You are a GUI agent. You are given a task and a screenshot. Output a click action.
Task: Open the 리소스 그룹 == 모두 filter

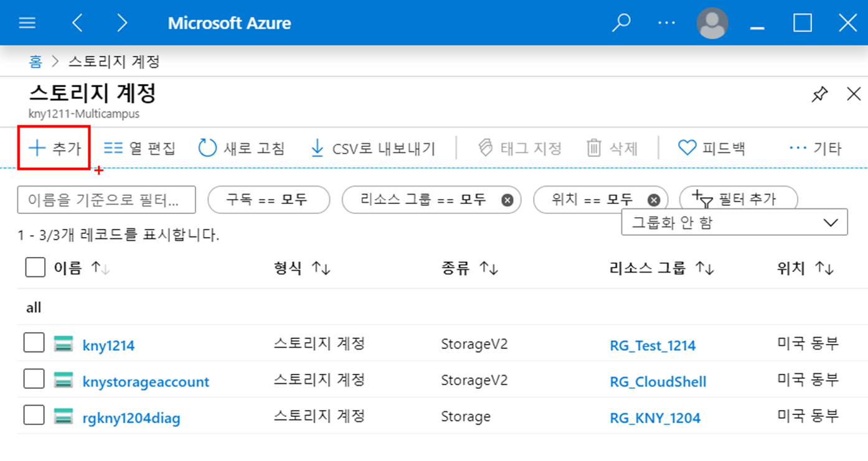(x=423, y=200)
